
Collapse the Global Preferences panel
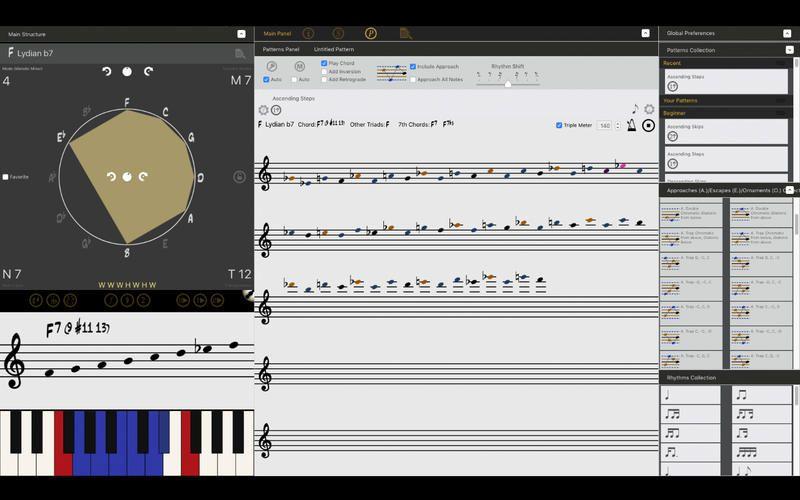(788, 33)
